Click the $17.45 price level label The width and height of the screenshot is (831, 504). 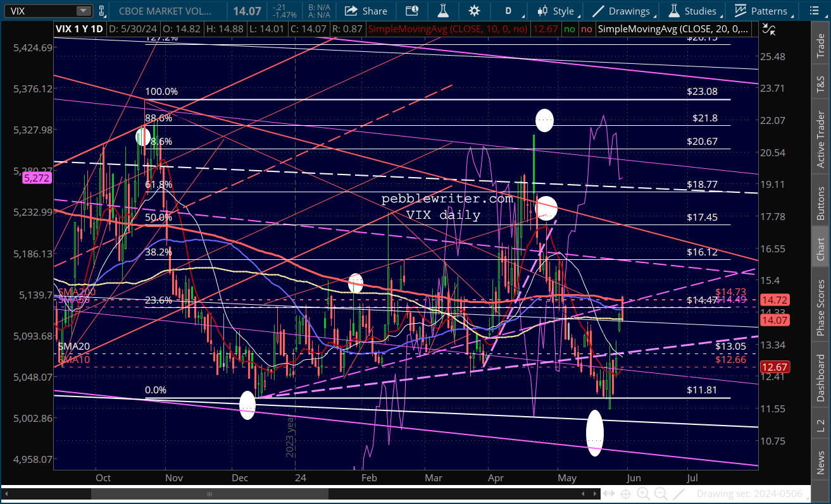pyautogui.click(x=702, y=217)
